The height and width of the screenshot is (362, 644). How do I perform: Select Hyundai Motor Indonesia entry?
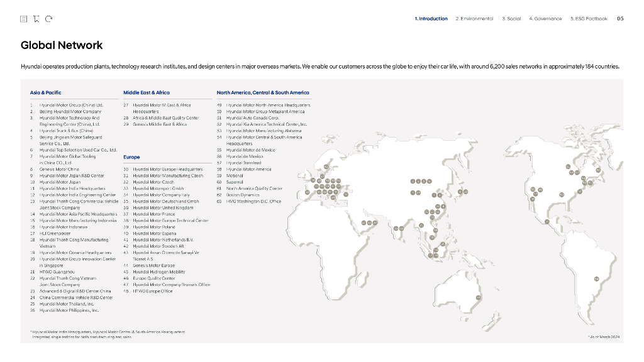tap(64, 227)
